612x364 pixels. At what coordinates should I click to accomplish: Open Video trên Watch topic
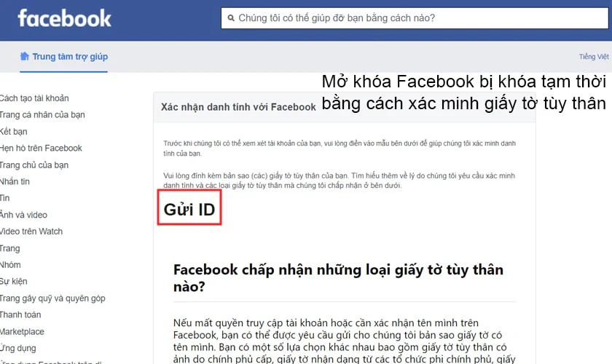point(31,232)
